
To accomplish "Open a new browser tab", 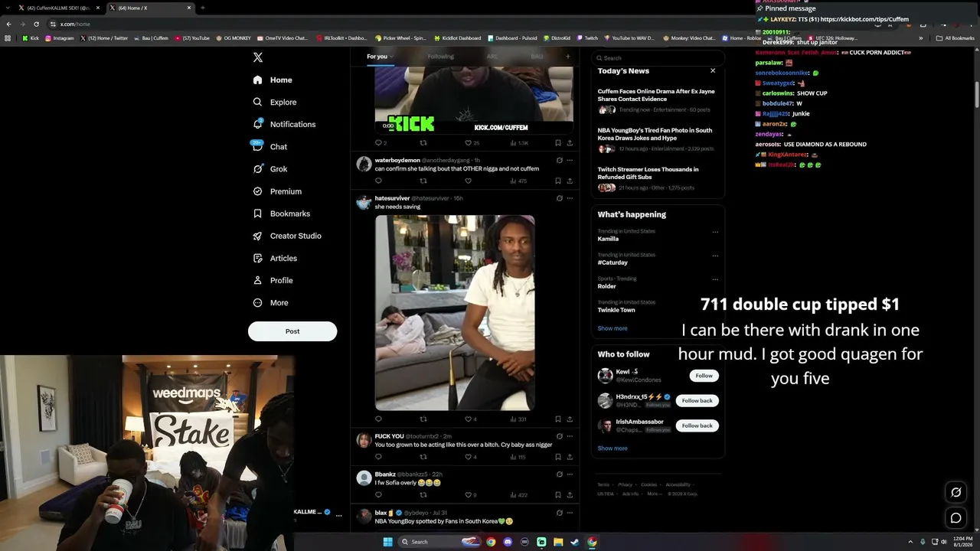I will point(202,8).
